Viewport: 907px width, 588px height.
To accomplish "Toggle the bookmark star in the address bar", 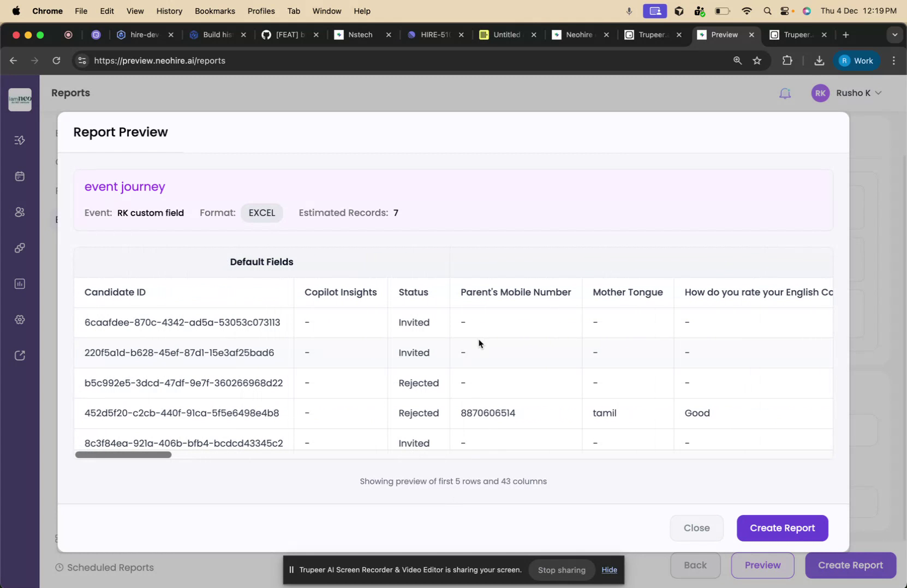I will [757, 61].
